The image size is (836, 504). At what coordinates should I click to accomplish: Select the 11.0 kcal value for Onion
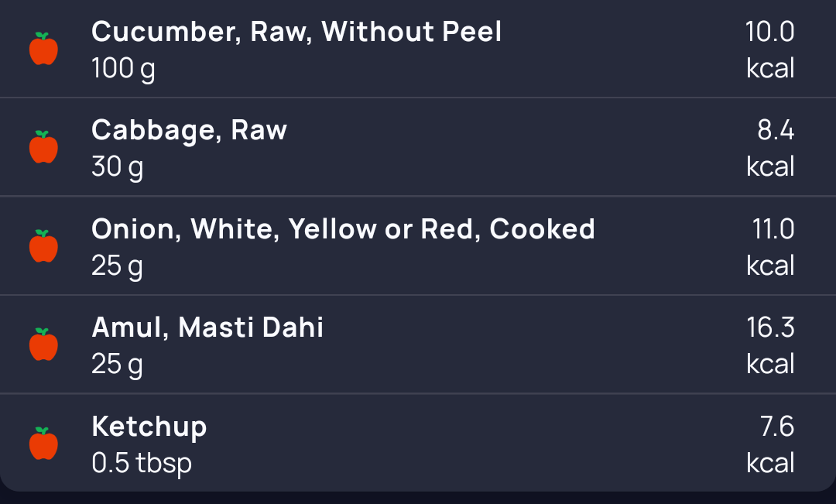[772, 247]
